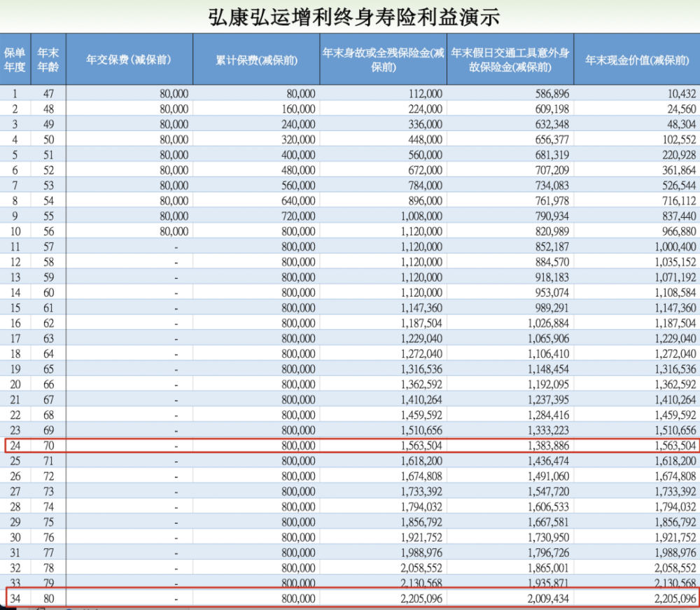Select cell value 1,026,884
Screen dimensions: 700x610
tap(549, 324)
